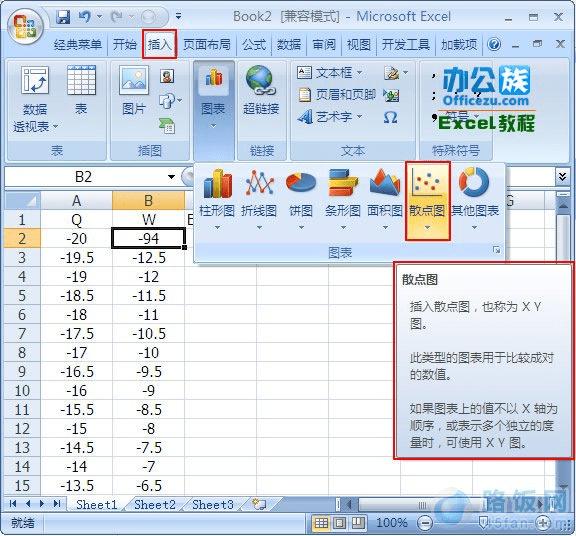576x536 pixels.
Task: Select cell containing -6.5
Action: click(149, 486)
